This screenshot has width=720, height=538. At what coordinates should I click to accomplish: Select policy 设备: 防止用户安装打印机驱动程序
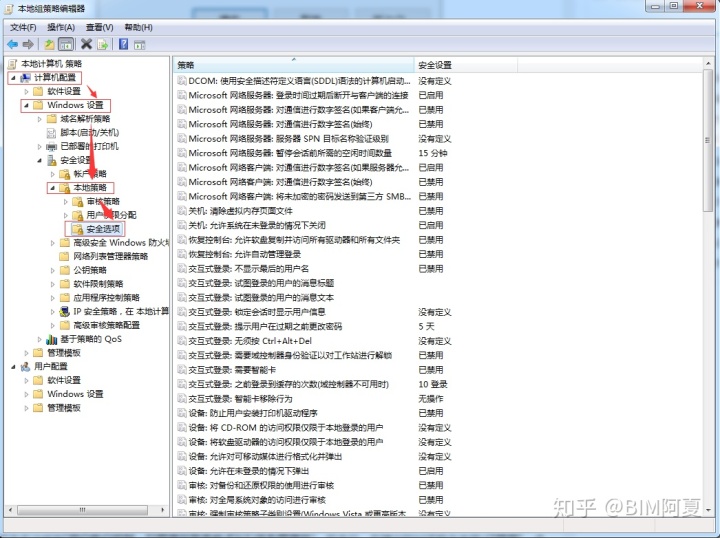(253, 413)
